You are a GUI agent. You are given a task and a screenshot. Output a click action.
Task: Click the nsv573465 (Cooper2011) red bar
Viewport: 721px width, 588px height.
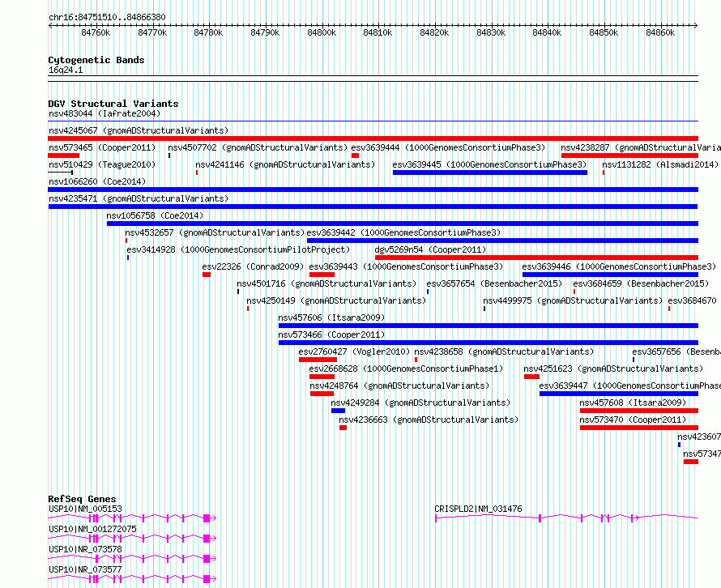tap(64, 156)
